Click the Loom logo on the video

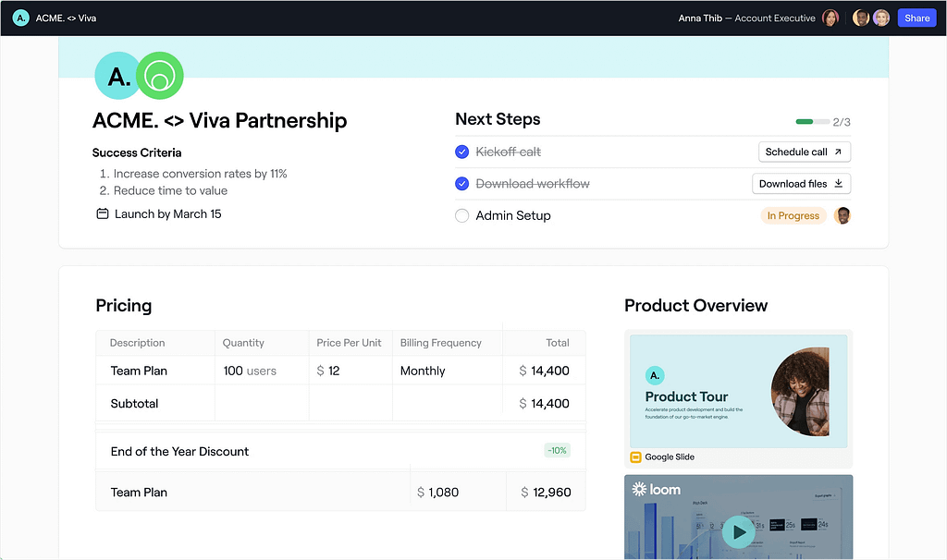pos(657,490)
